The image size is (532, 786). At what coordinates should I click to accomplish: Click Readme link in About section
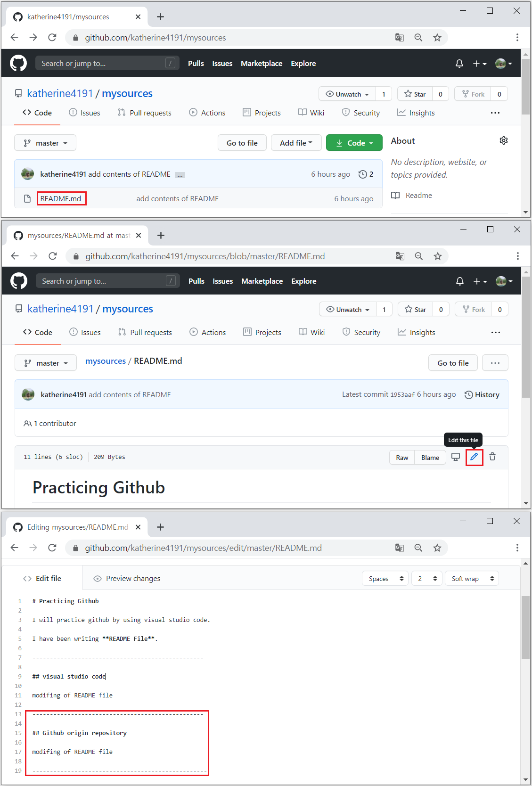click(419, 196)
